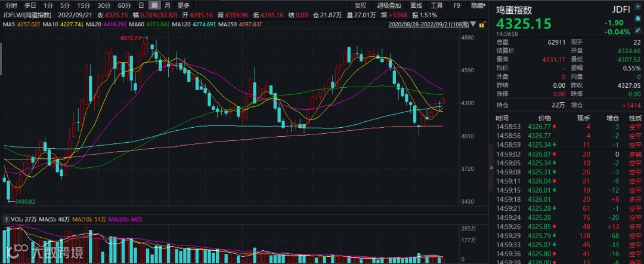
Task: Select the 14:59:18 tick row
Action: (x=568, y=199)
